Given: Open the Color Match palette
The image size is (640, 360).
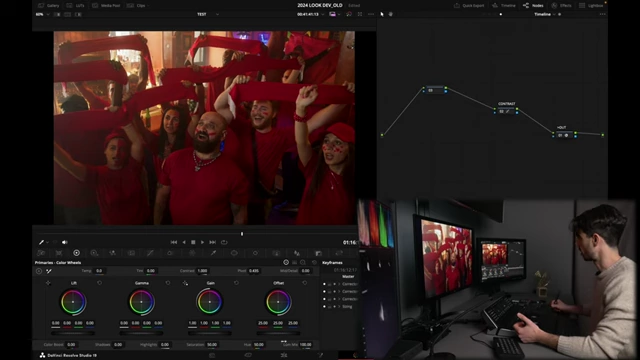Looking at the screenshot, I should pos(59,253).
